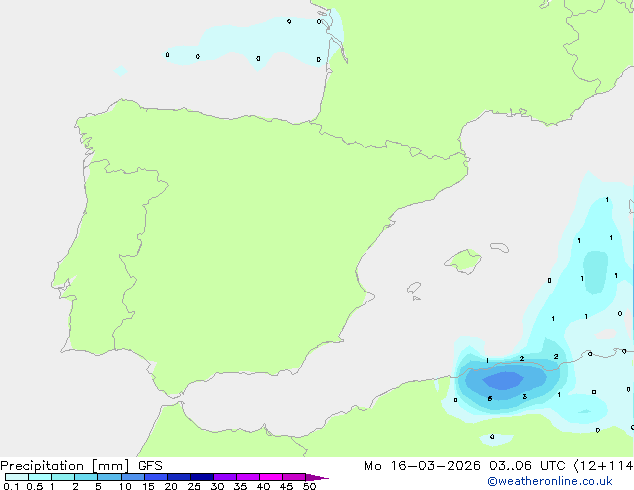Click the island of Ibiza
The height and width of the screenshot is (490, 634).
414,288
